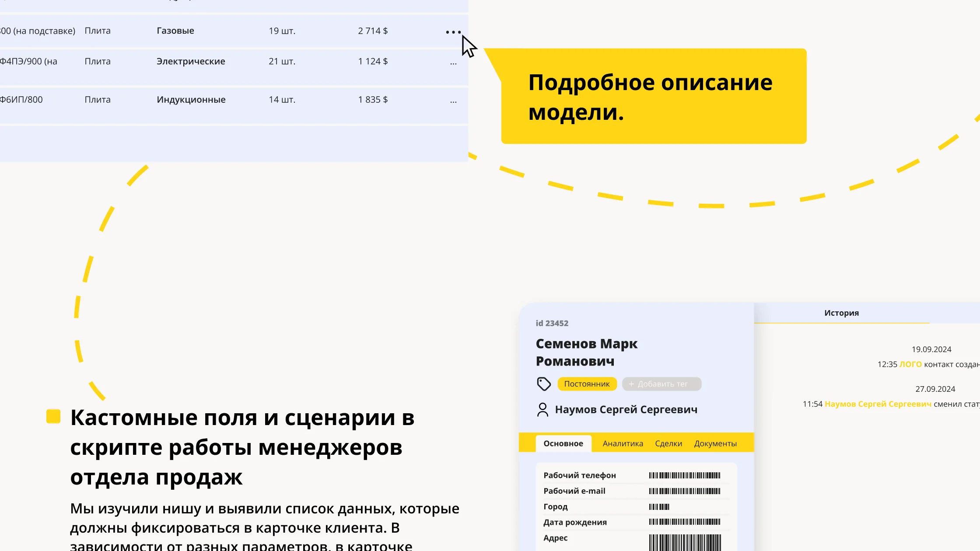Open the Сделки tab
The height and width of the screenshot is (551, 980).
668,443
